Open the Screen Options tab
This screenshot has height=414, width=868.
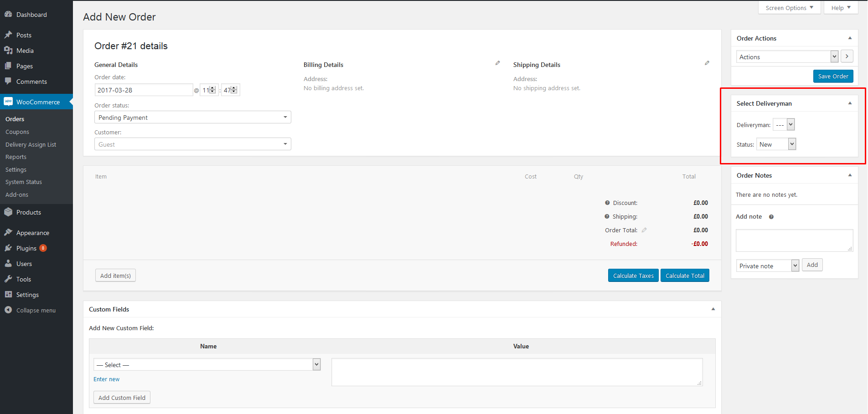(789, 8)
